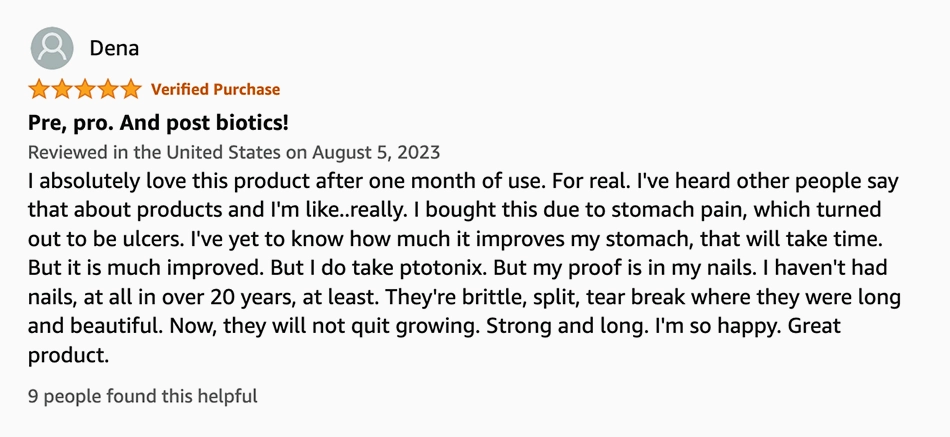Click the Verified Purchase label
The height and width of the screenshot is (437, 950).
point(216,90)
